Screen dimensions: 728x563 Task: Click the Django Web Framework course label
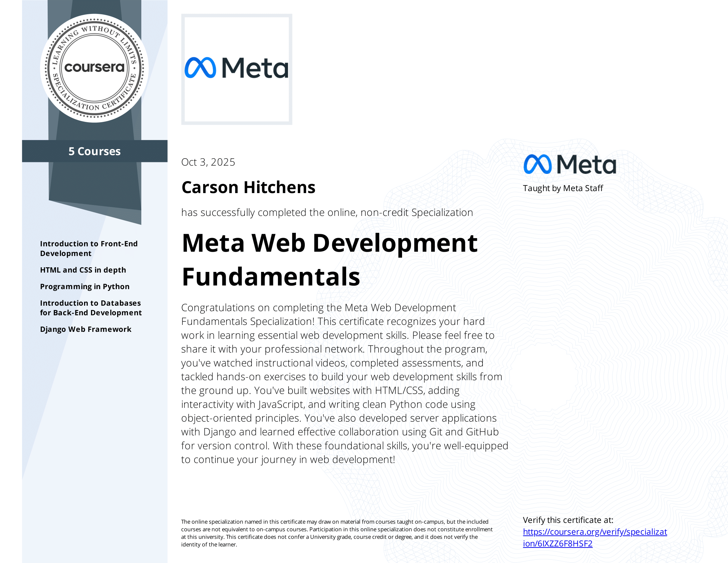(85, 329)
